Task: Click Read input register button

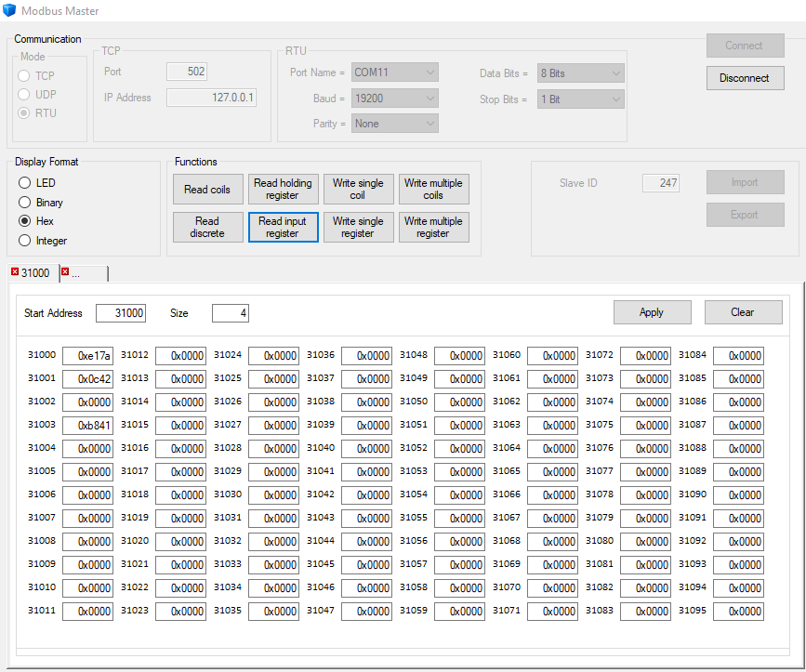Action: [x=284, y=227]
